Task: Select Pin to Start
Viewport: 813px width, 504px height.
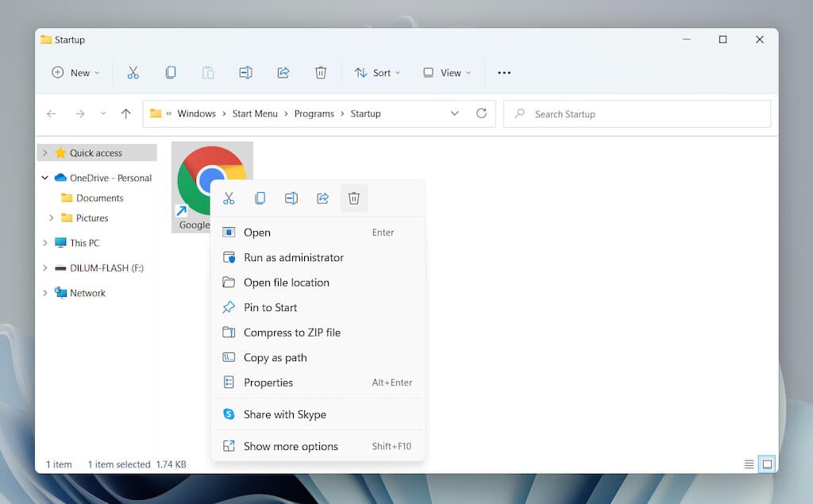Action: click(318, 307)
